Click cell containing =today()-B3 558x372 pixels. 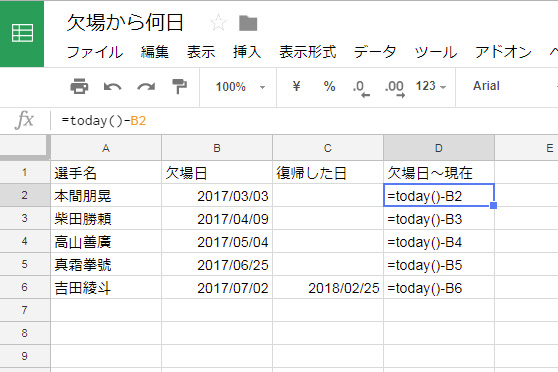coord(439,218)
